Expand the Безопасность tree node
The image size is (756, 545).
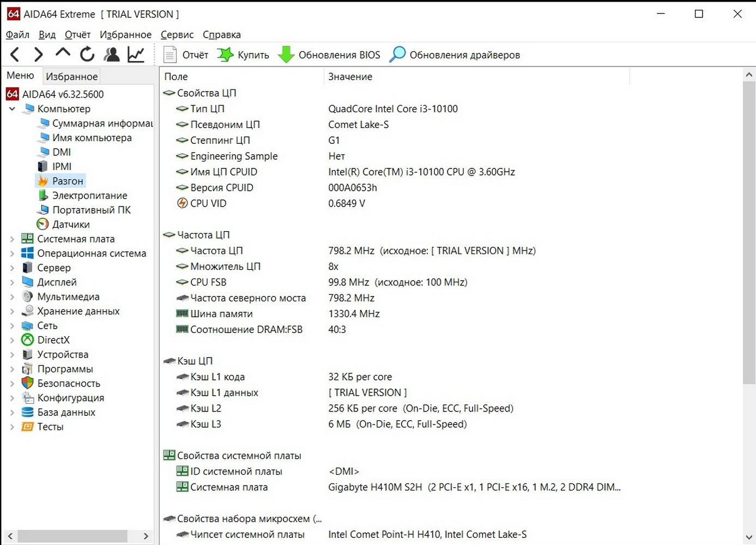(12, 383)
